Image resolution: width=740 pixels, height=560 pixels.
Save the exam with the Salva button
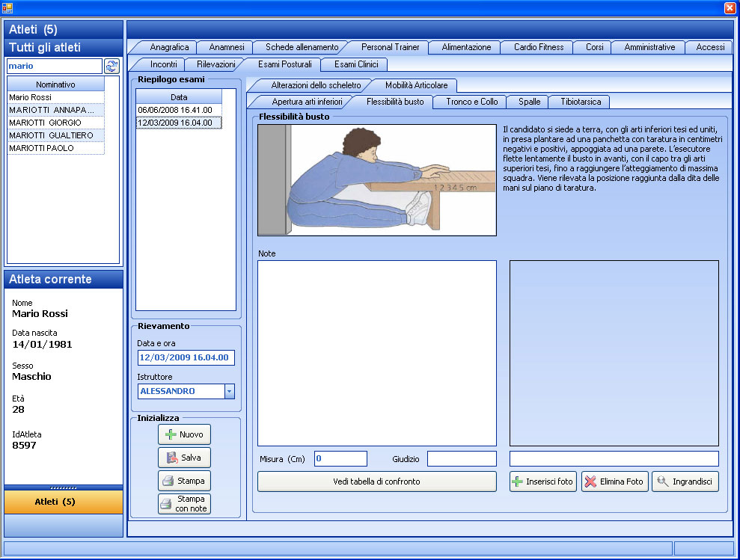pos(185,457)
